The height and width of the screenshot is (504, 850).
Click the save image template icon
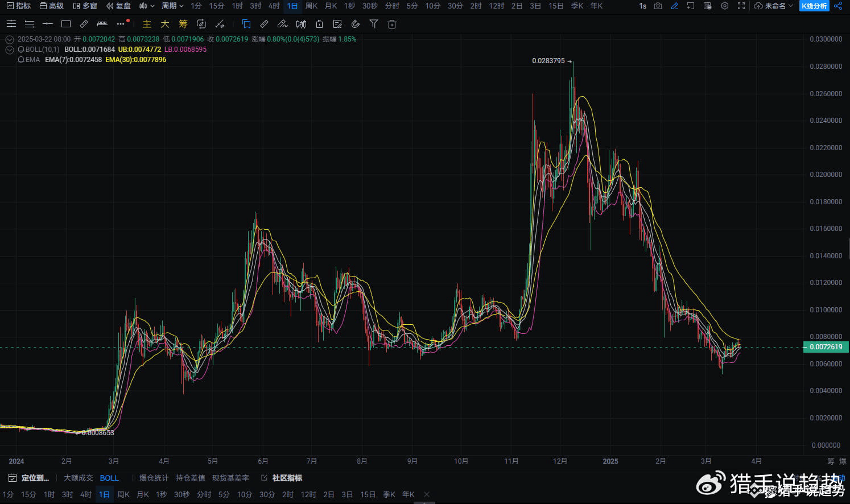[x=707, y=6]
